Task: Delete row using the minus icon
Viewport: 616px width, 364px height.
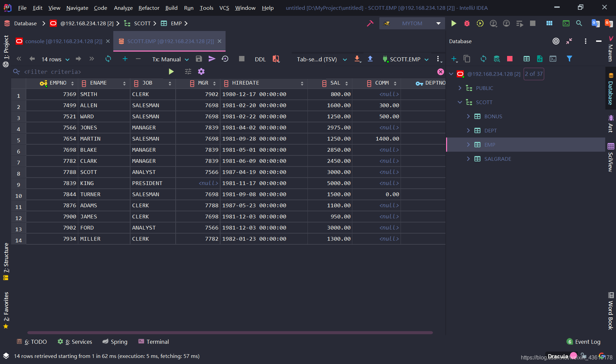Action: 138,59
